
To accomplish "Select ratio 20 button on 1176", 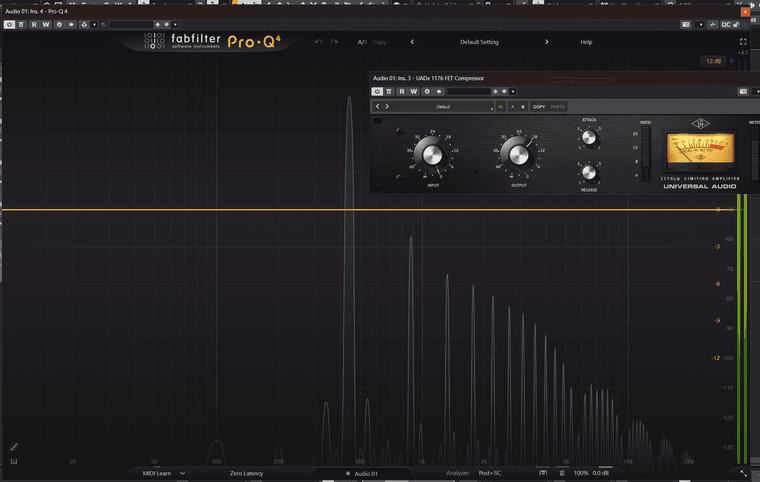I will click(645, 134).
